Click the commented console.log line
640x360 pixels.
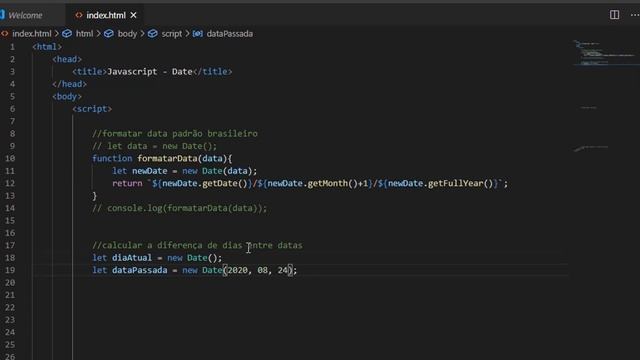click(x=180, y=208)
